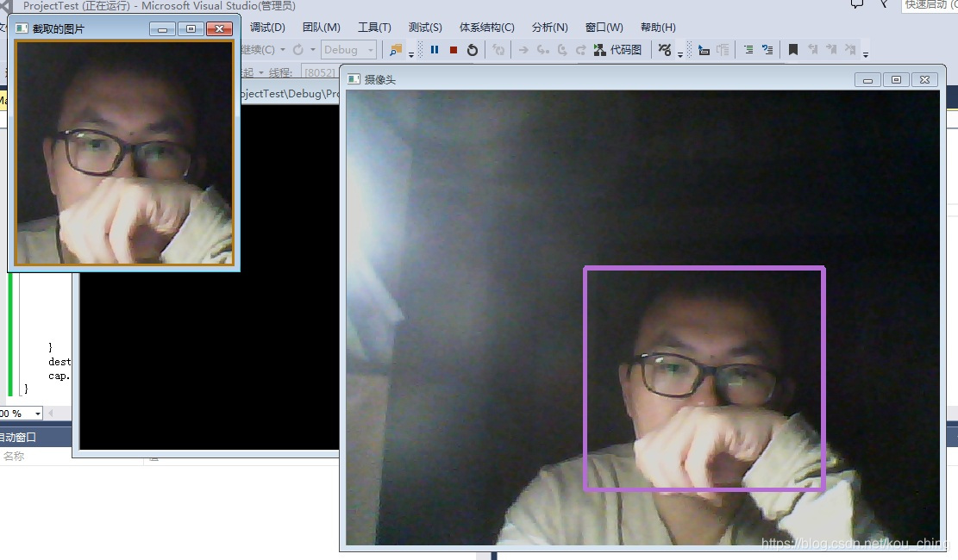Toggle a bookmark with the bookmark icon
This screenshot has height=560, width=958.
click(793, 50)
